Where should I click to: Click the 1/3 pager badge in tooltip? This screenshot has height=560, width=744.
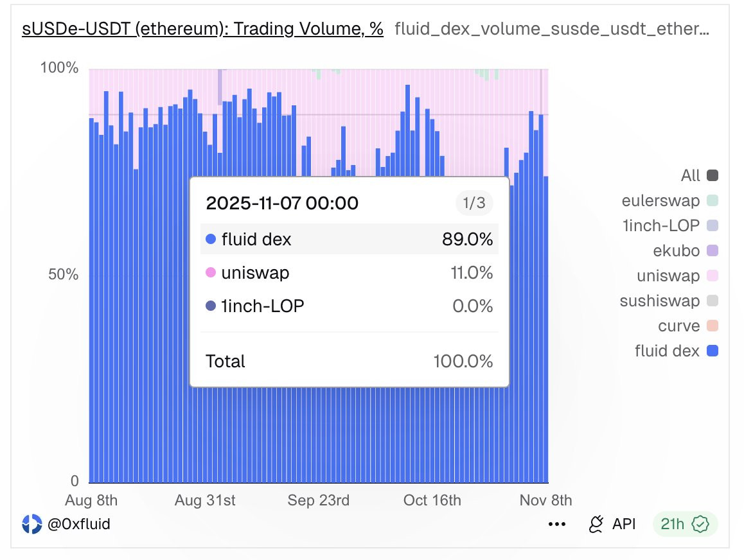pos(474,203)
